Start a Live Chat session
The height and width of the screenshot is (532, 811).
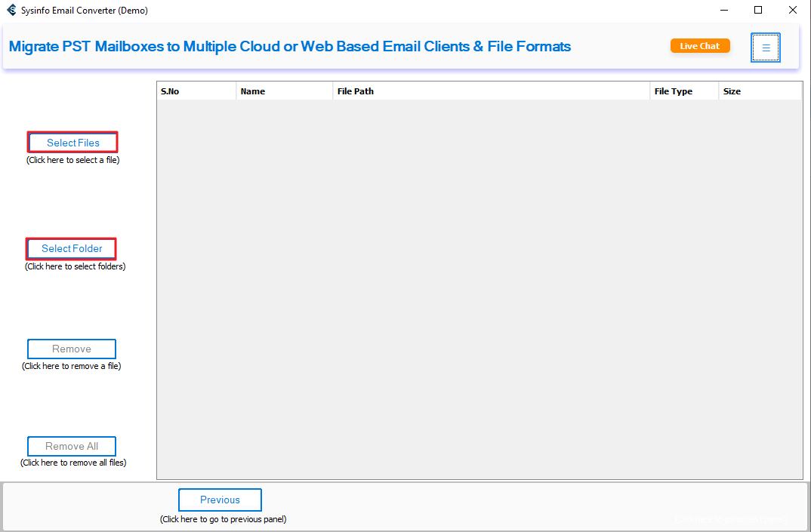pyautogui.click(x=700, y=46)
